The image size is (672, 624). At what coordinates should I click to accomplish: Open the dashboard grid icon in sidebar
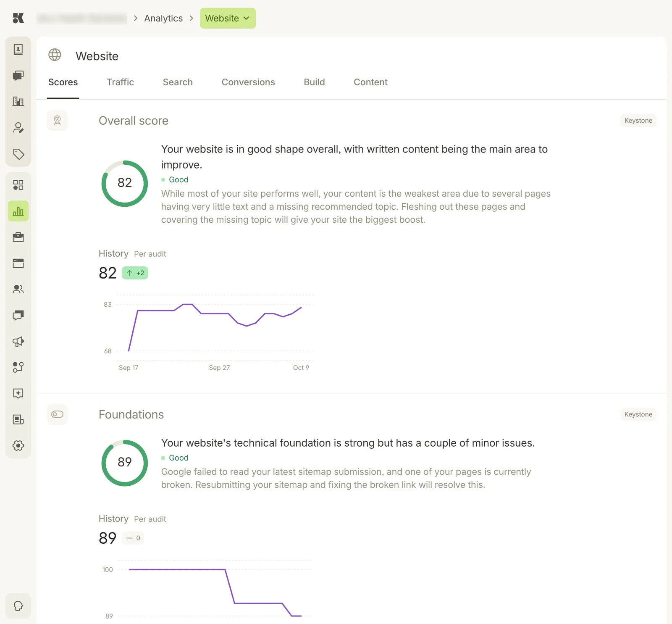18,185
